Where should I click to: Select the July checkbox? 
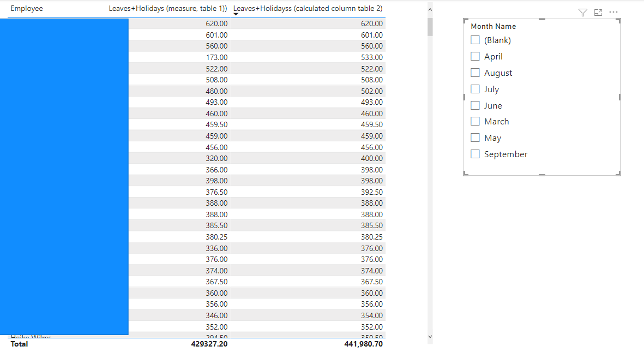click(475, 89)
